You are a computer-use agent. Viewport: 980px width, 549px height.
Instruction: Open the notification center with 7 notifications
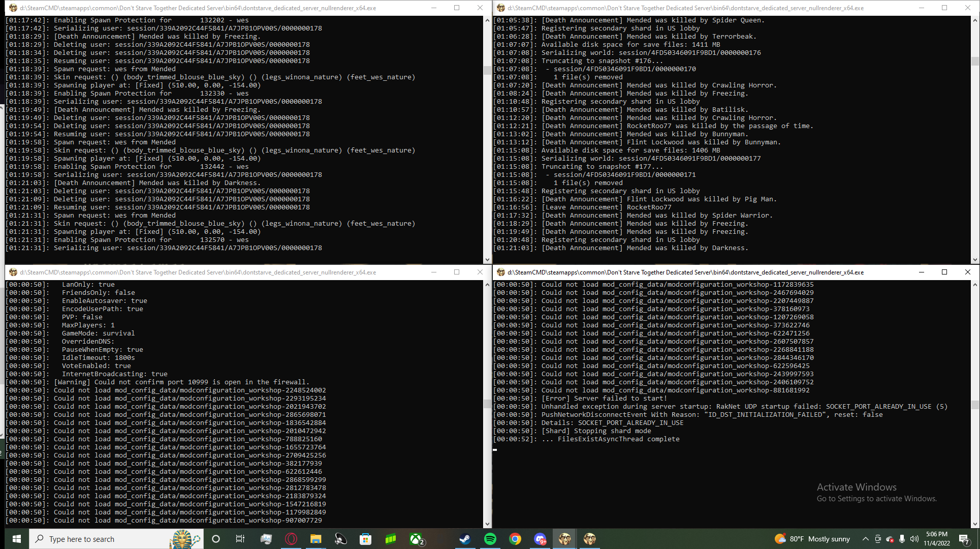tap(964, 539)
